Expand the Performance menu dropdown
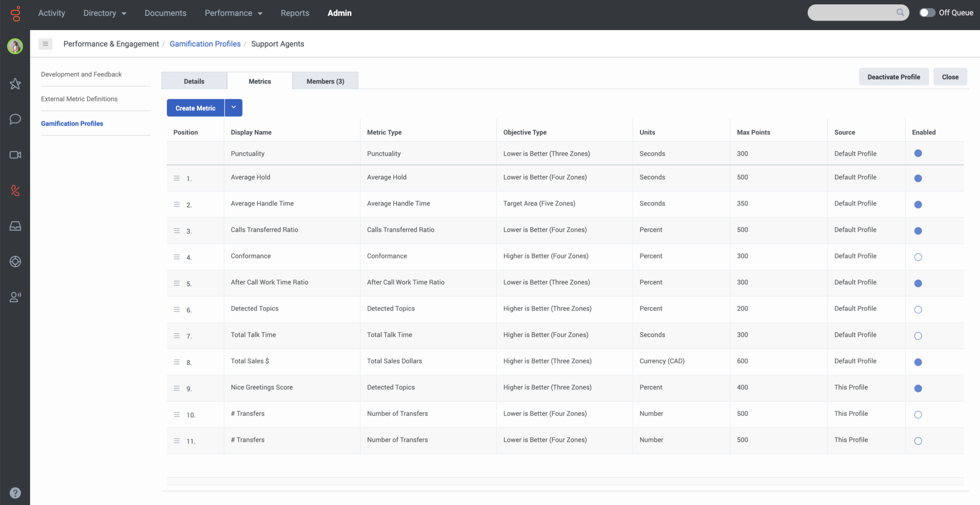The image size is (980, 505). point(234,13)
